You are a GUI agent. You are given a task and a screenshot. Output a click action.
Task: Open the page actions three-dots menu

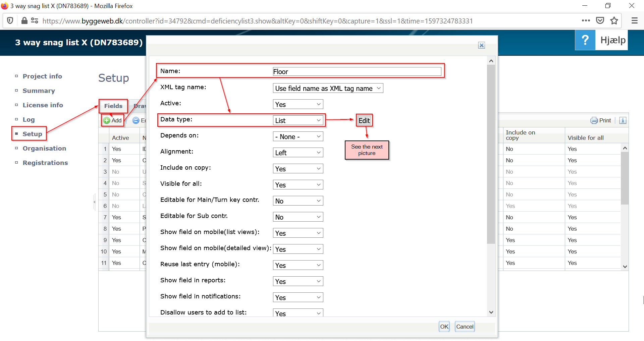pyautogui.click(x=586, y=21)
